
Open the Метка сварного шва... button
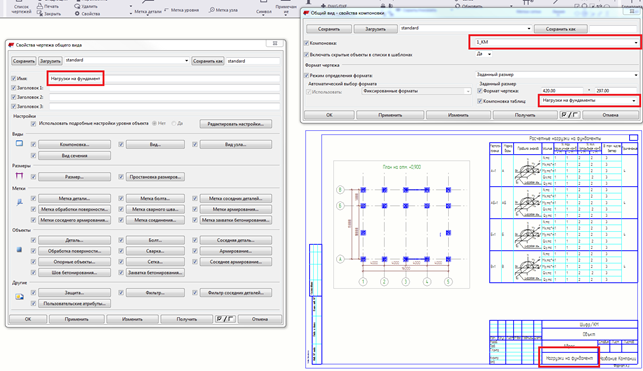[x=155, y=209]
